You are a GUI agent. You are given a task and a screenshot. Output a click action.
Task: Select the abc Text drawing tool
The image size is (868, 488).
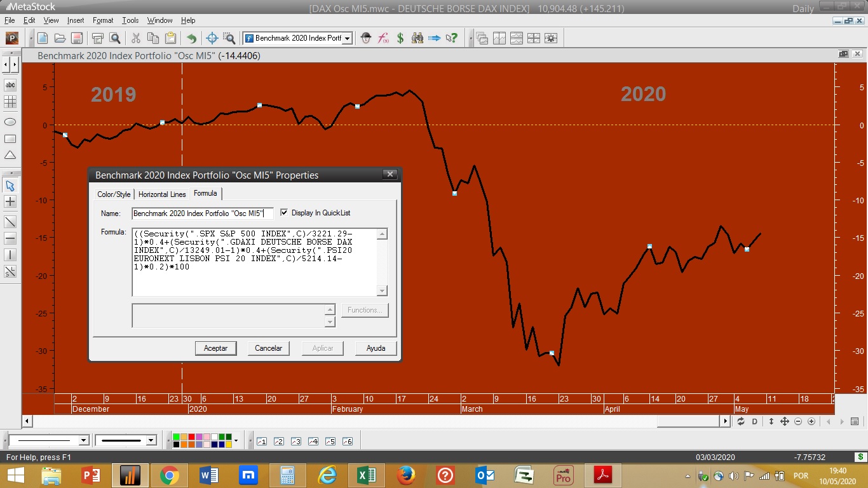pyautogui.click(x=10, y=85)
